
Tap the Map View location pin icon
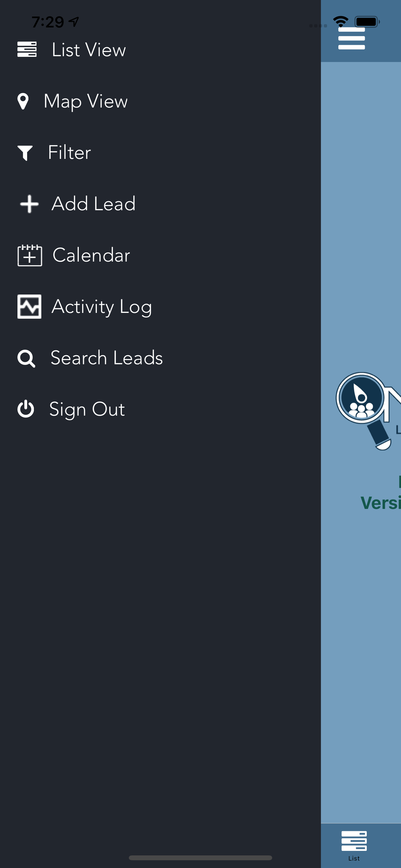pyautogui.click(x=23, y=101)
